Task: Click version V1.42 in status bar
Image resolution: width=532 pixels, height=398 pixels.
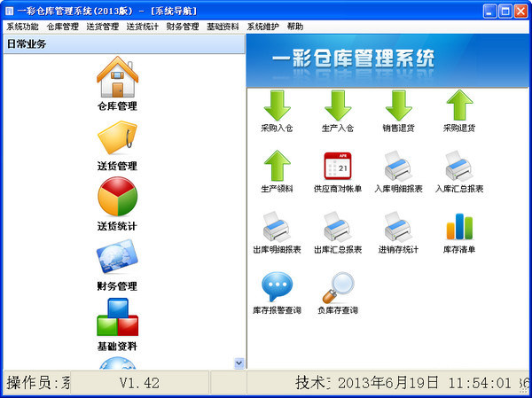Action: (x=139, y=383)
